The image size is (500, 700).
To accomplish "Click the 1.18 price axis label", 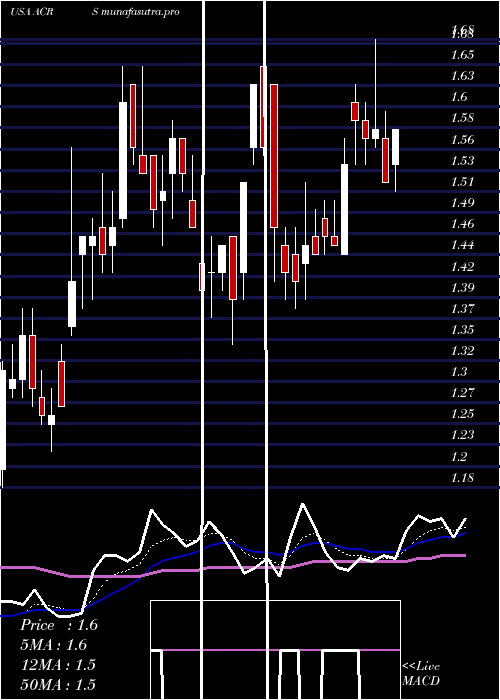I will (462, 478).
